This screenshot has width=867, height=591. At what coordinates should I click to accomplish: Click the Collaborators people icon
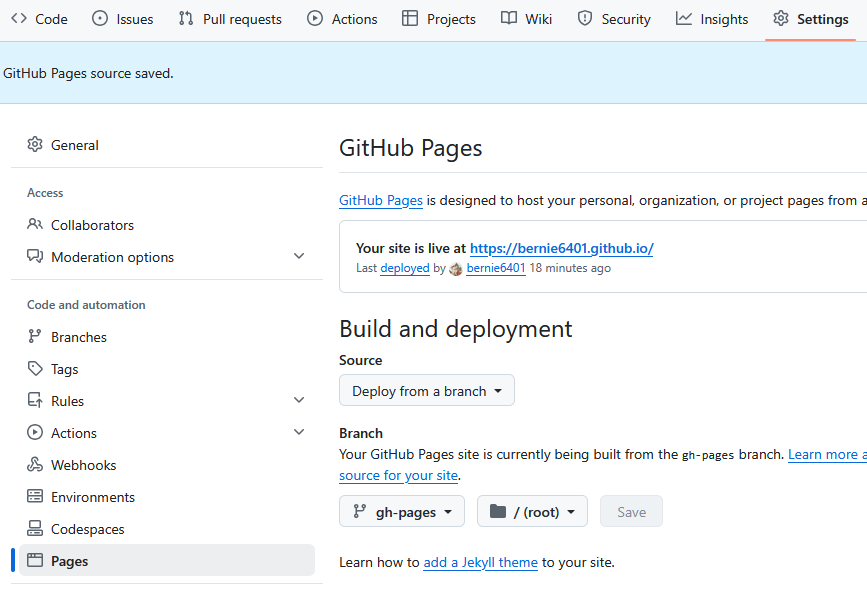(x=35, y=224)
